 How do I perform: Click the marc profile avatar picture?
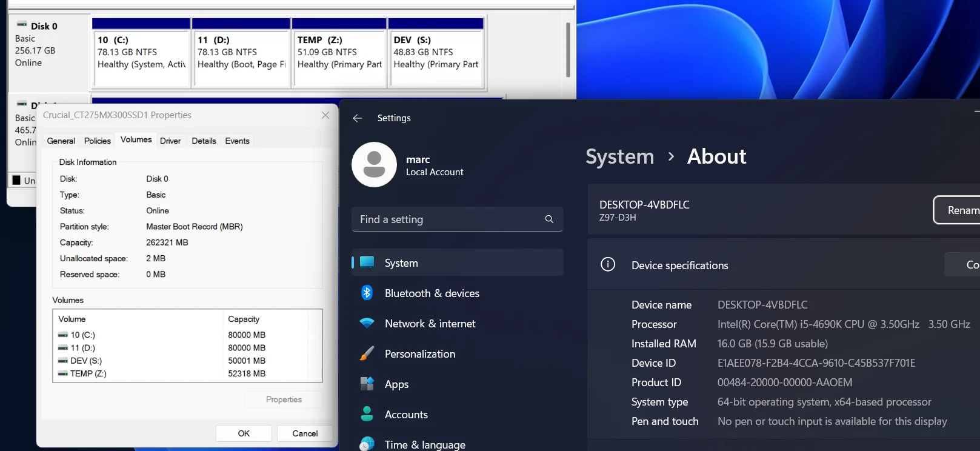pos(374,164)
